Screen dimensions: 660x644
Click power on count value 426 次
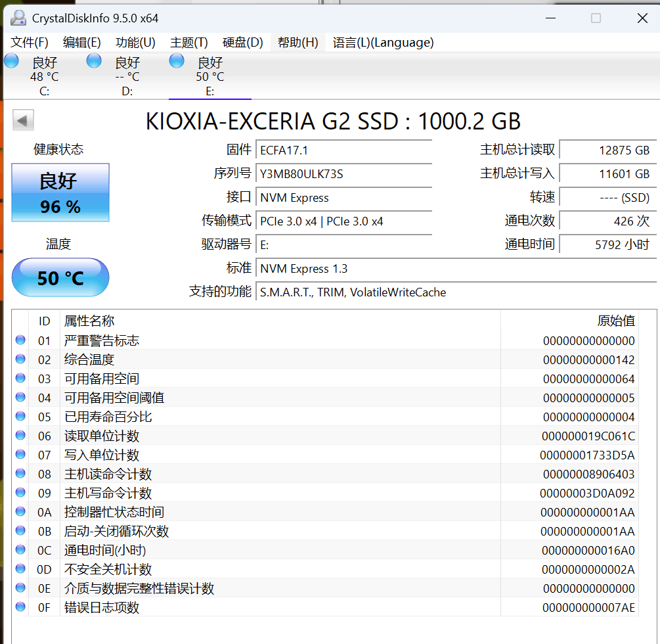[608, 221]
